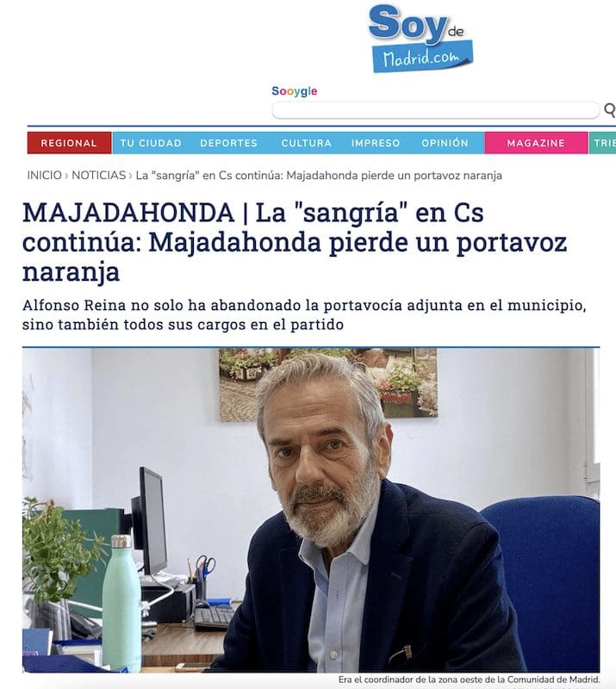Select the TU CIUDAD menu item
616x689 pixels.
click(151, 143)
